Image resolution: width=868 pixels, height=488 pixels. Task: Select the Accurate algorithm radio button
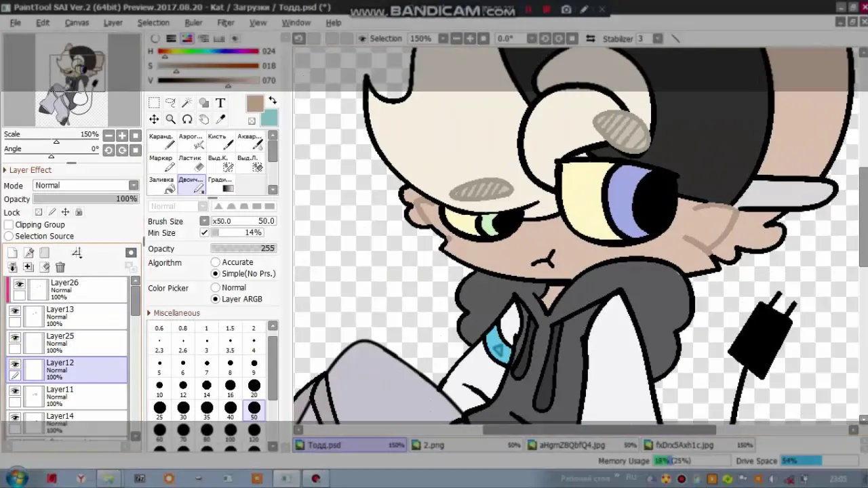click(x=216, y=262)
